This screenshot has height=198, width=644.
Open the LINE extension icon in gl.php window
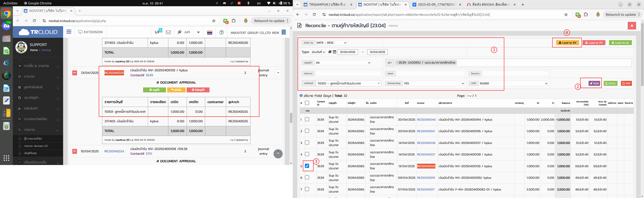pos(226,21)
